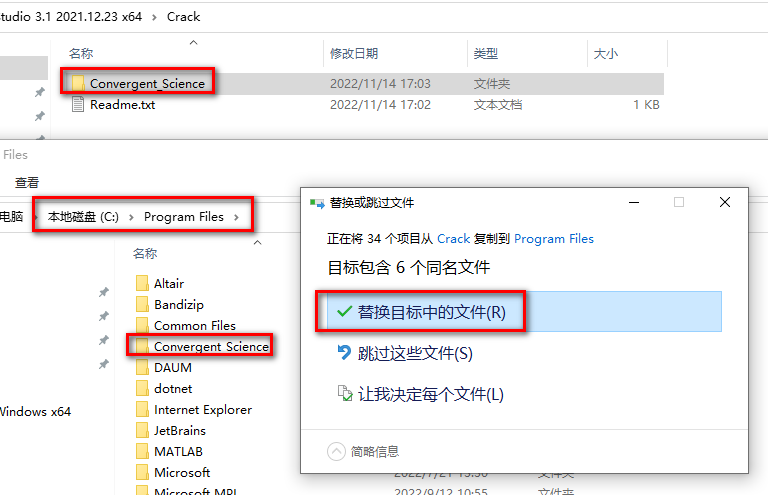
Task: Choose Skip these files option
Action: 414,353
